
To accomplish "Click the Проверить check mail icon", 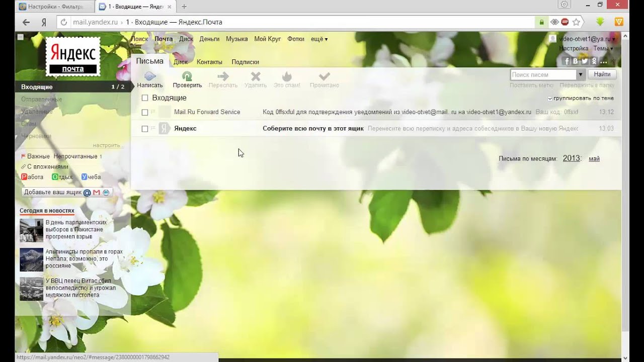I will (x=187, y=76).
